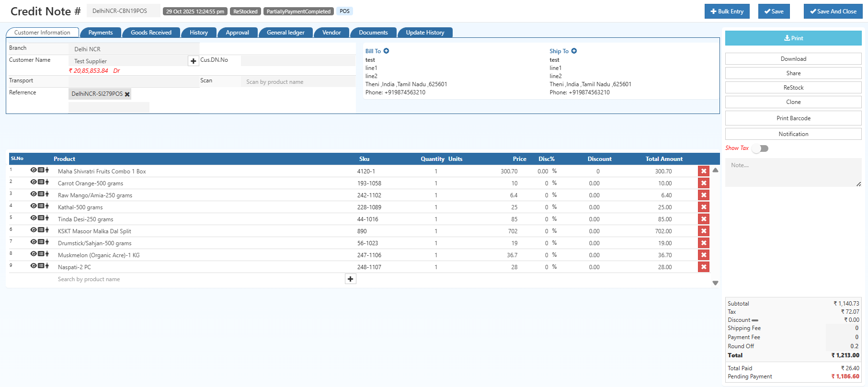Open list details icon for Kathal-500 grams
The image size is (868, 387).
41,206
